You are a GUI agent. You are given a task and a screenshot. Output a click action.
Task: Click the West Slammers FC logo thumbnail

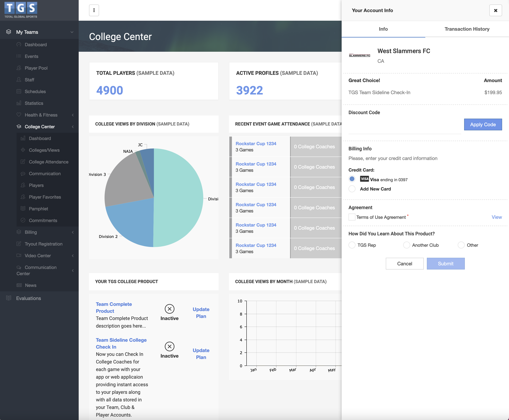tap(360, 55)
